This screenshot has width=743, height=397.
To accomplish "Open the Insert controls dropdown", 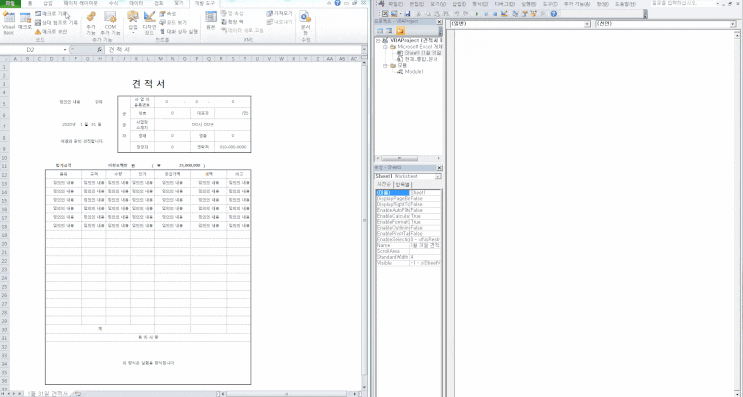I will coord(133,23).
